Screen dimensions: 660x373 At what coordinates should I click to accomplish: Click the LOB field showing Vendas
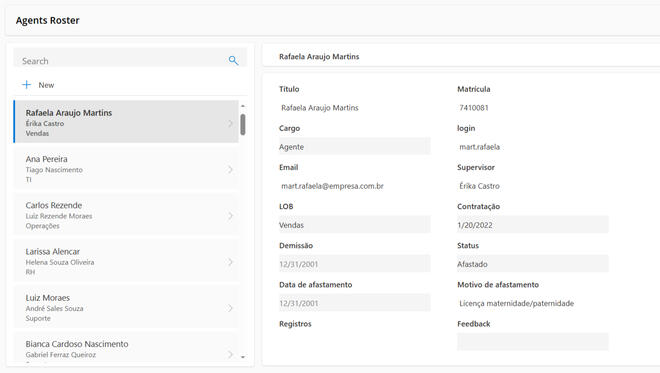(x=354, y=225)
